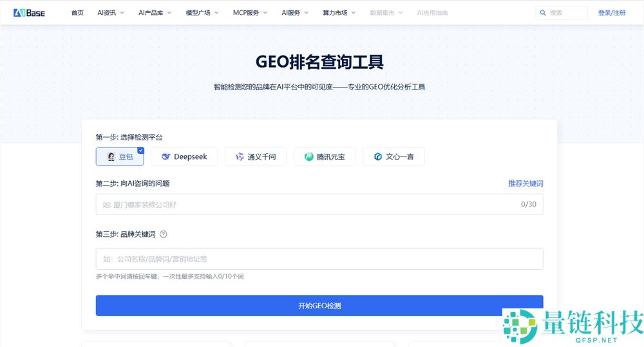
Task: Click the AIBase logo
Action: coord(29,12)
